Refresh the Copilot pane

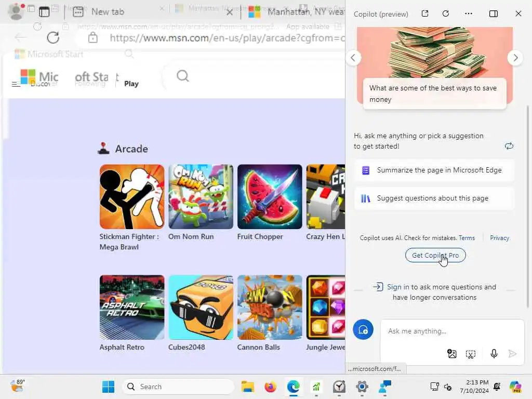coord(446,14)
